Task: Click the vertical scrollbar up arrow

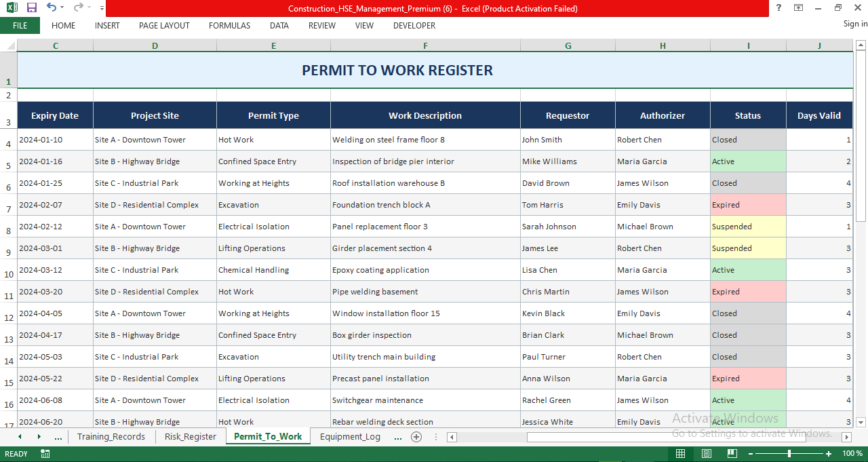Action: [861, 45]
